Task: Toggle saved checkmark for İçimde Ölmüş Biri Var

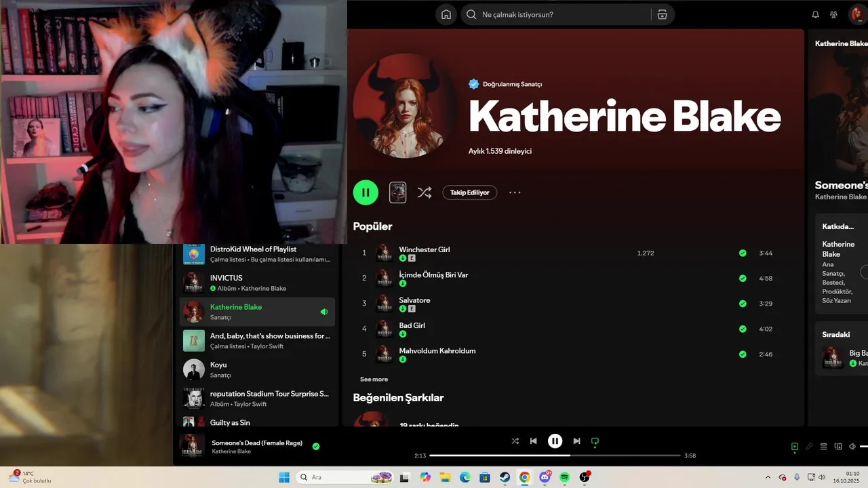Action: pyautogui.click(x=743, y=278)
